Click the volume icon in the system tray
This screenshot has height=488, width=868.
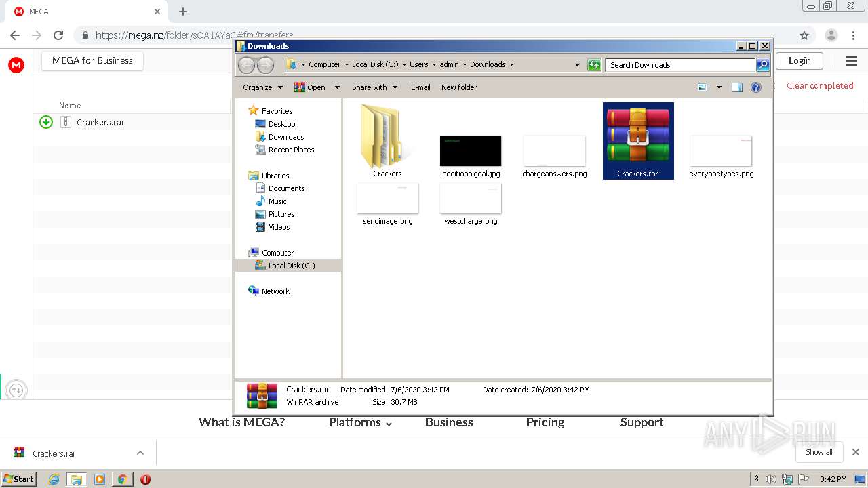pos(771,479)
